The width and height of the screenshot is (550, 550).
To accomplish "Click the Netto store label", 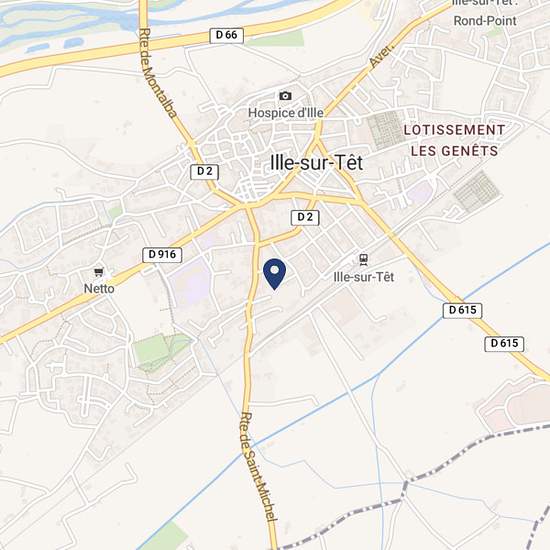I will point(99,289).
